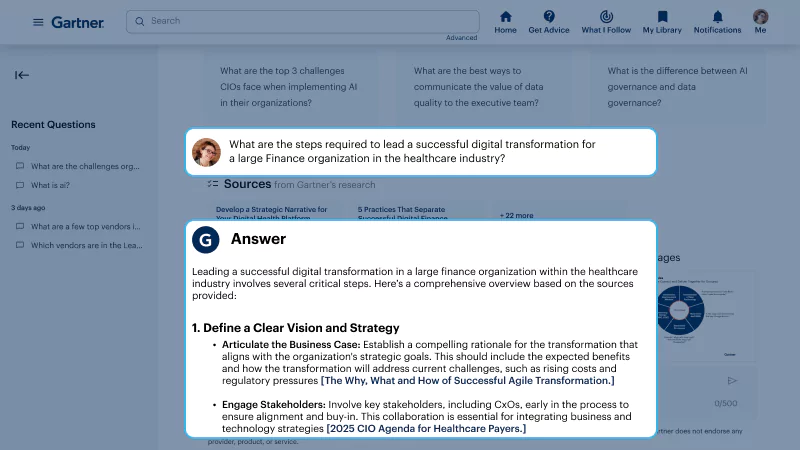Click heading '1. Define a Clear Vision and Strategy'
The image size is (800, 450).
(295, 328)
